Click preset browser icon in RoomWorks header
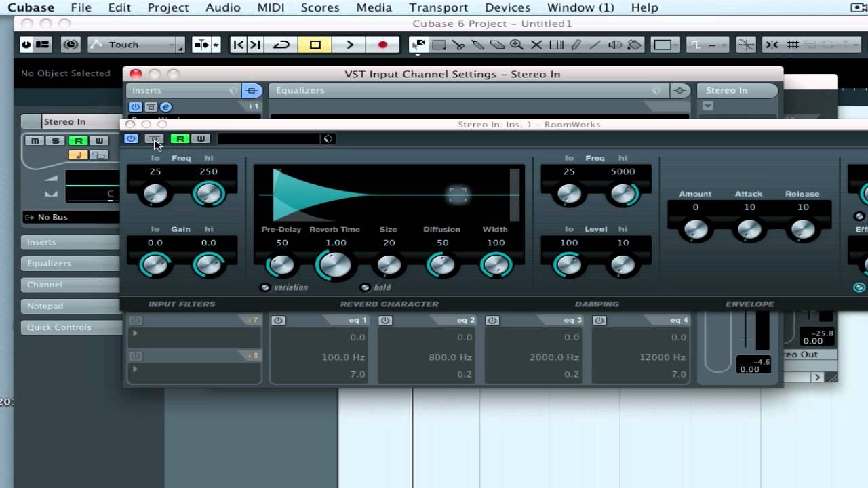868x488 pixels. pos(328,139)
